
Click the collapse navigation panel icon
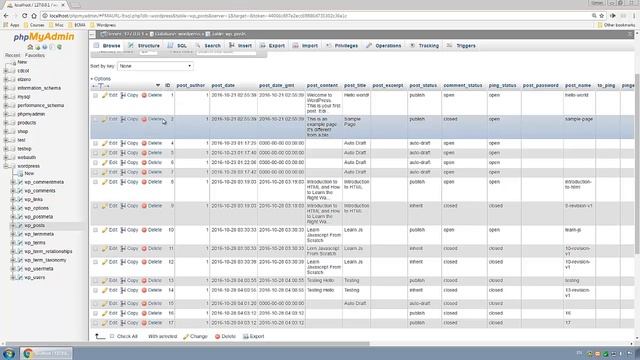[x=92, y=34]
